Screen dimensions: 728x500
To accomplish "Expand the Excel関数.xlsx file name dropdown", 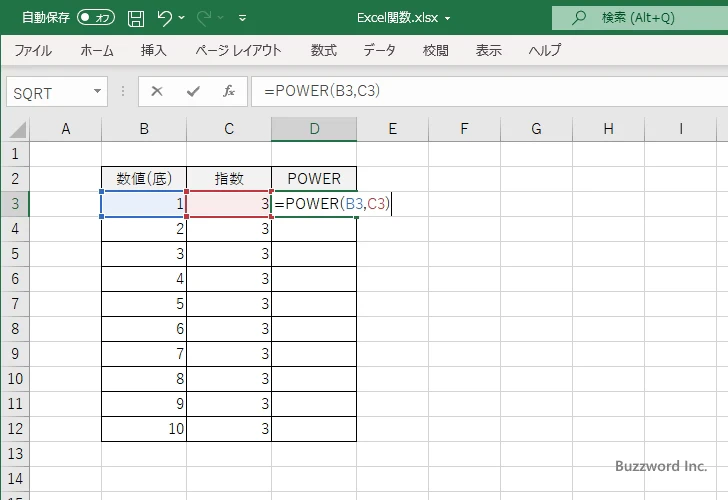I will tap(448, 19).
